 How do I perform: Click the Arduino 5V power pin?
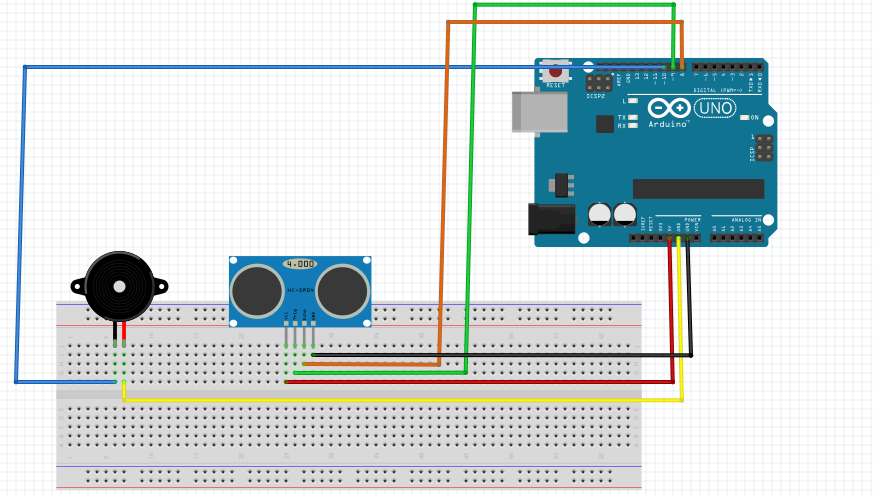point(669,238)
